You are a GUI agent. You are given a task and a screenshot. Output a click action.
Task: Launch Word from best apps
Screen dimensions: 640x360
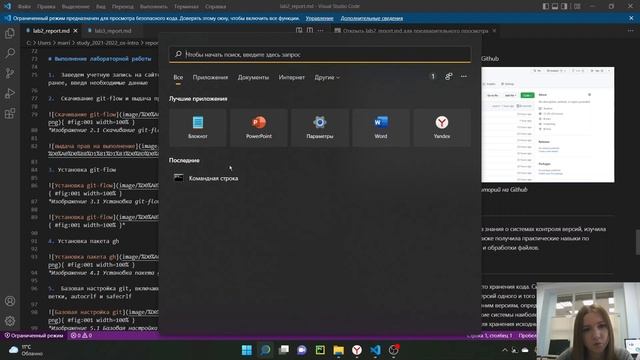tap(381, 128)
